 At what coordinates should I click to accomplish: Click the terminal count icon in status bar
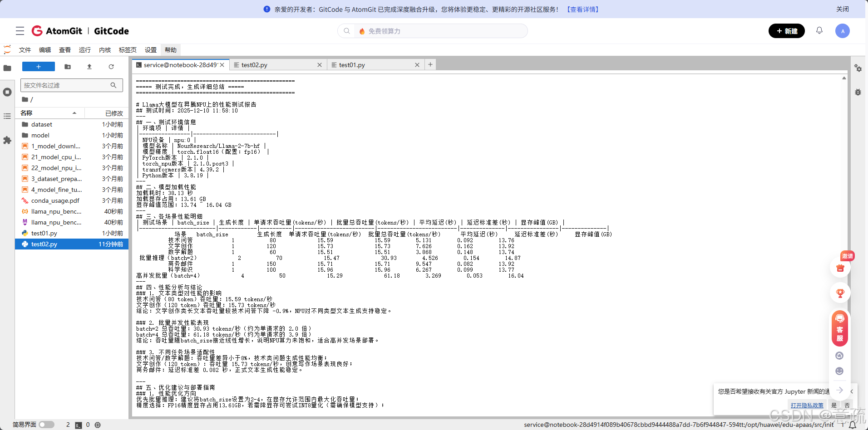pyautogui.click(x=79, y=425)
